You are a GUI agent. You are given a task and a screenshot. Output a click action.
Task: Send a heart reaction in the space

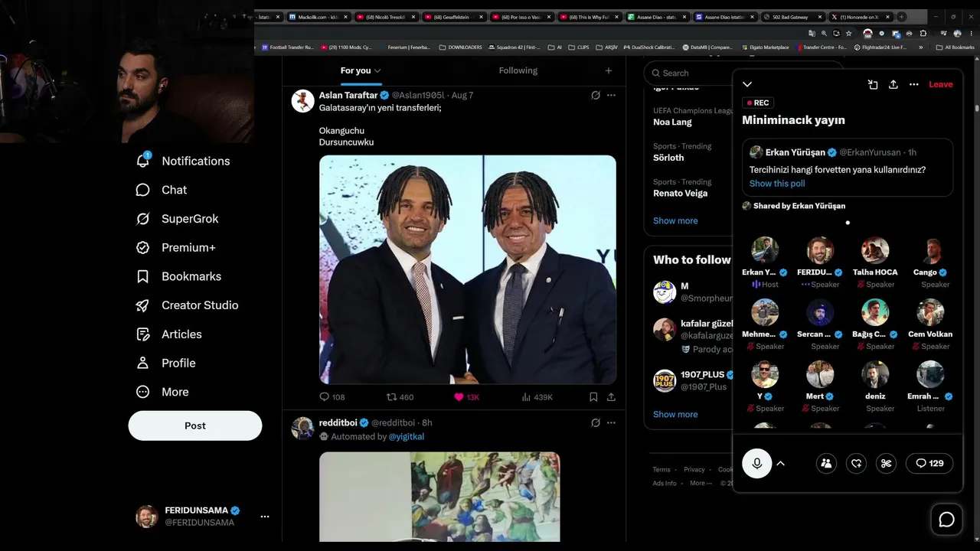(856, 463)
